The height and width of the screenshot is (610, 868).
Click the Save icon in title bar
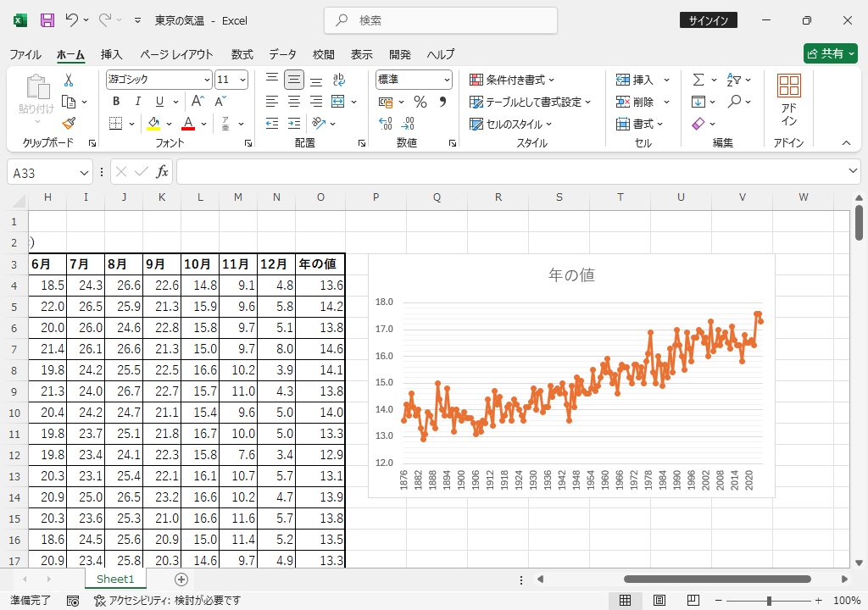click(47, 20)
